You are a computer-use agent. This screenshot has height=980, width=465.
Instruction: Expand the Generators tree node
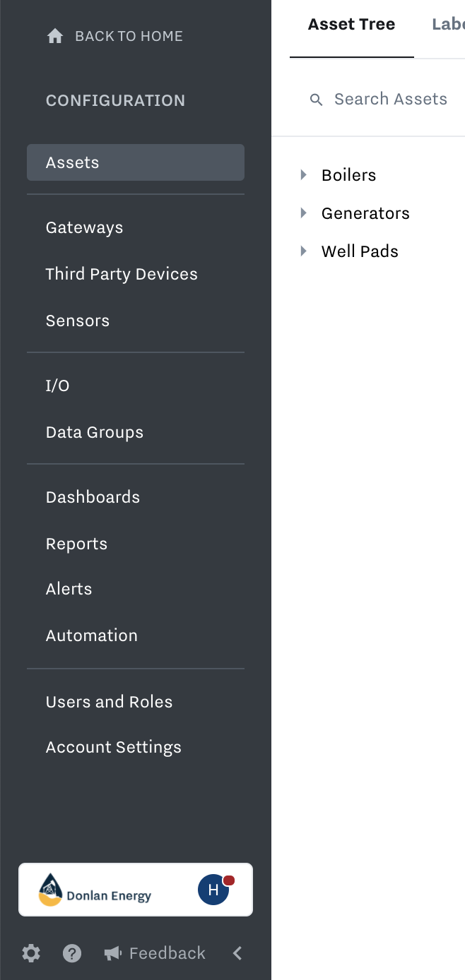(304, 213)
